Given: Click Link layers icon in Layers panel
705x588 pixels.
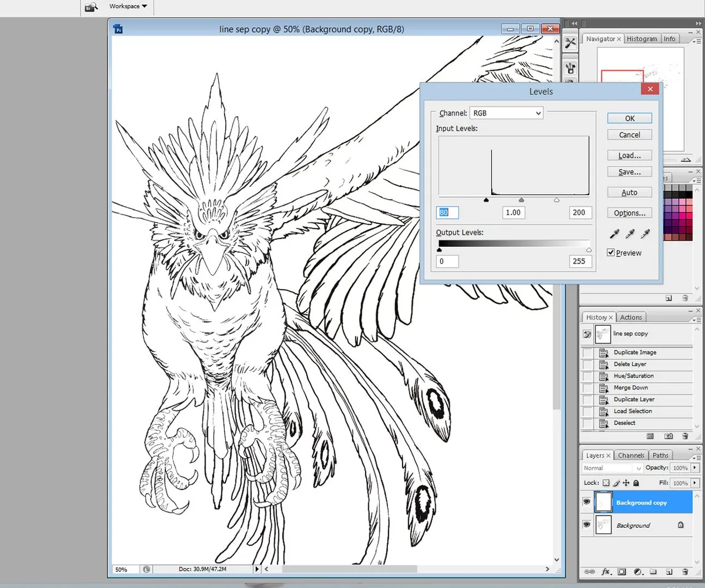Looking at the screenshot, I should [x=589, y=572].
